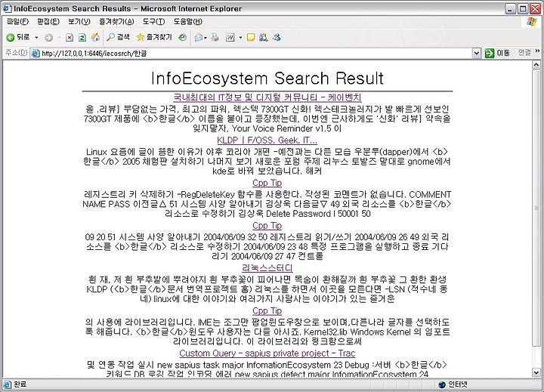Close the Internet Explorer window
Screen dimensions: 544x392
(536, 8)
